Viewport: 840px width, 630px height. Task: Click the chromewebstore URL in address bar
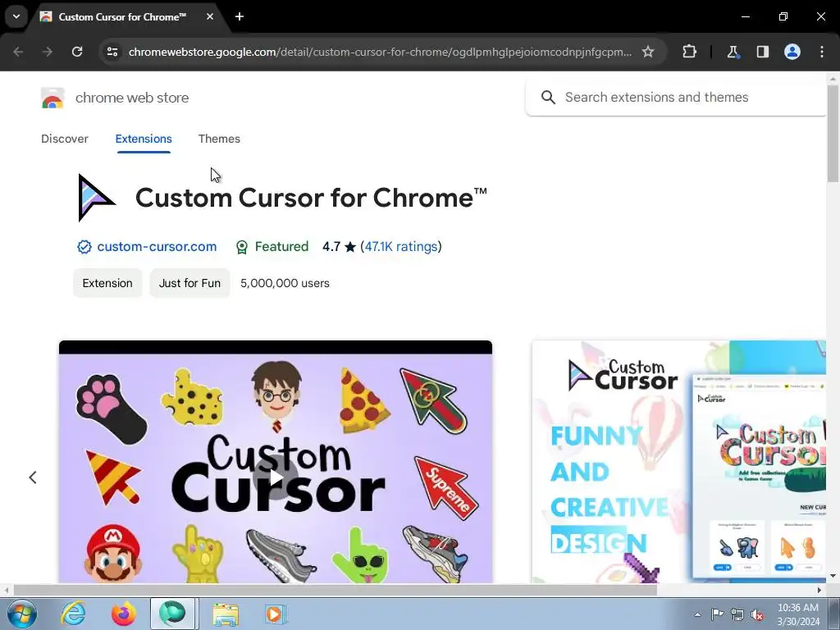point(380,52)
